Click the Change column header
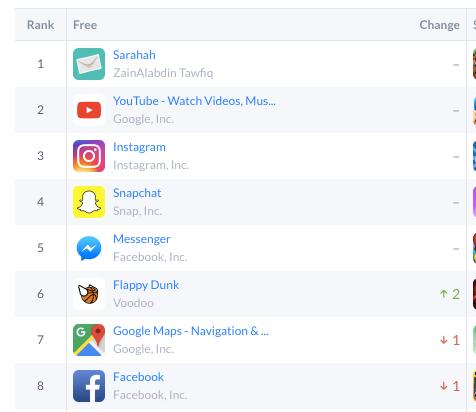The image size is (476, 412). tap(439, 25)
